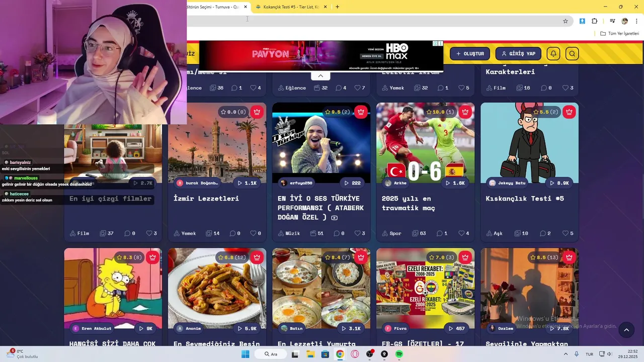Image resolution: width=644 pixels, height=362 pixels.
Task: Bookmark this page with the star icon
Action: tap(566, 21)
